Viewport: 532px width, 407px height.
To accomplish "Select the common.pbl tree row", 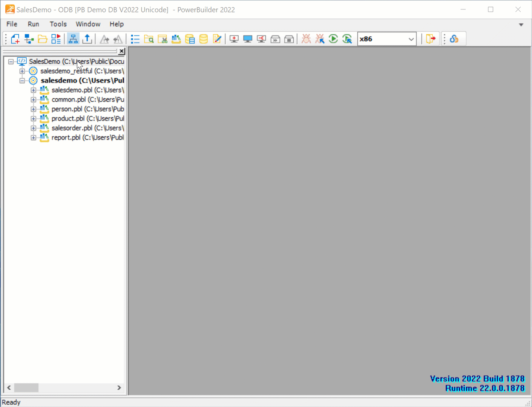I will [88, 99].
